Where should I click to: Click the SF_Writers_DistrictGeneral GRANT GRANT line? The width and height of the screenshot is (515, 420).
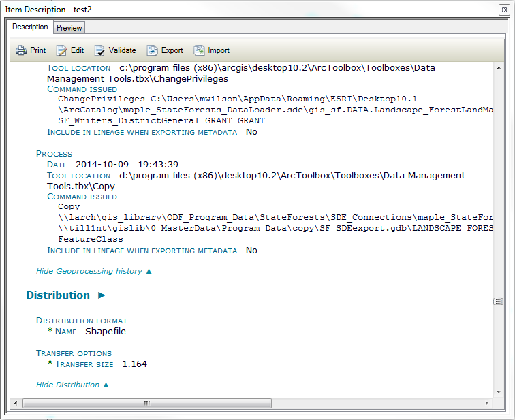click(161, 120)
